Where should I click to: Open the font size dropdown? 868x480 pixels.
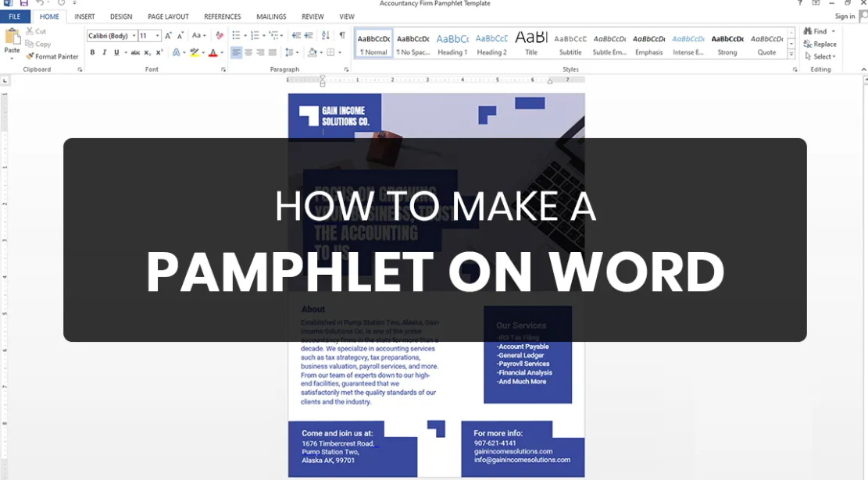pos(157,36)
